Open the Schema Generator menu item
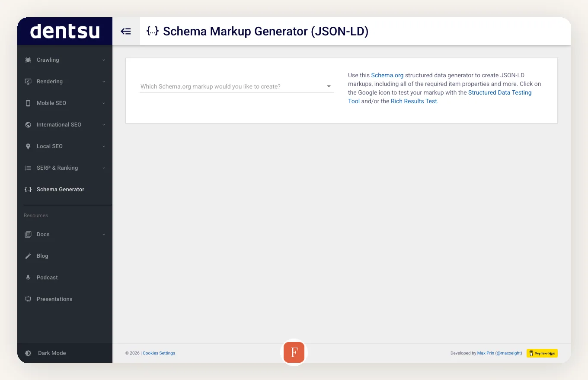 click(65, 190)
